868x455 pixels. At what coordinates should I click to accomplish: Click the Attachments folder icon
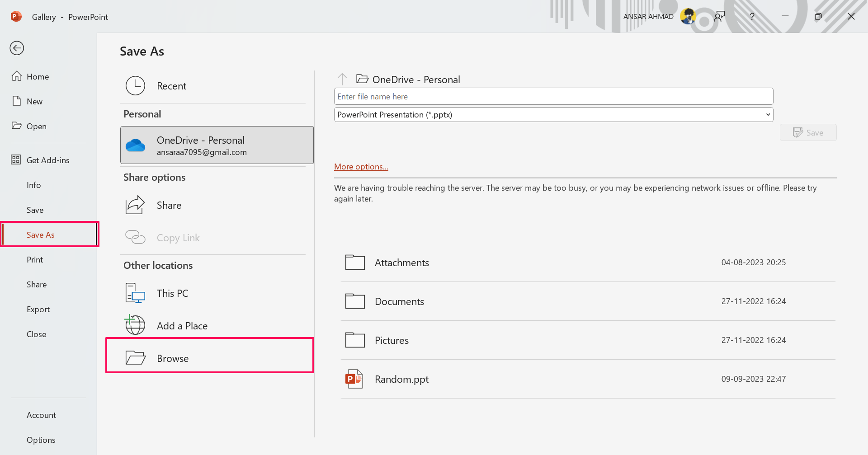coord(355,262)
